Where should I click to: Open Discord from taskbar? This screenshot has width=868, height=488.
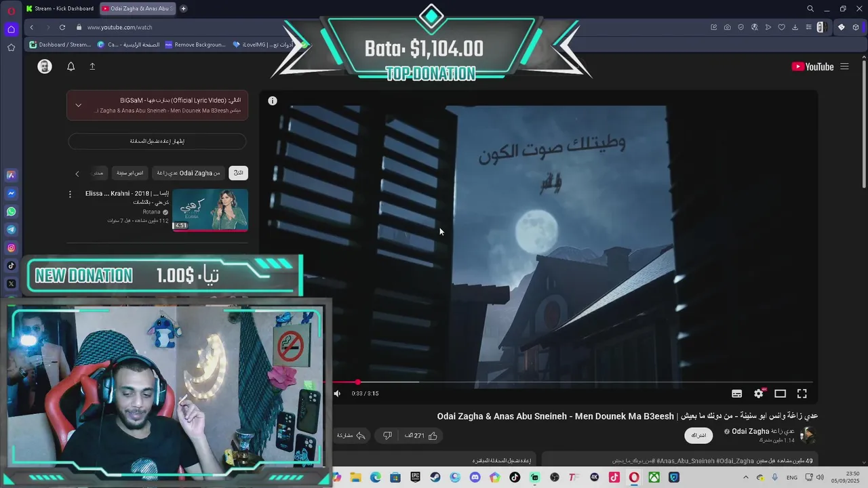tap(475, 477)
